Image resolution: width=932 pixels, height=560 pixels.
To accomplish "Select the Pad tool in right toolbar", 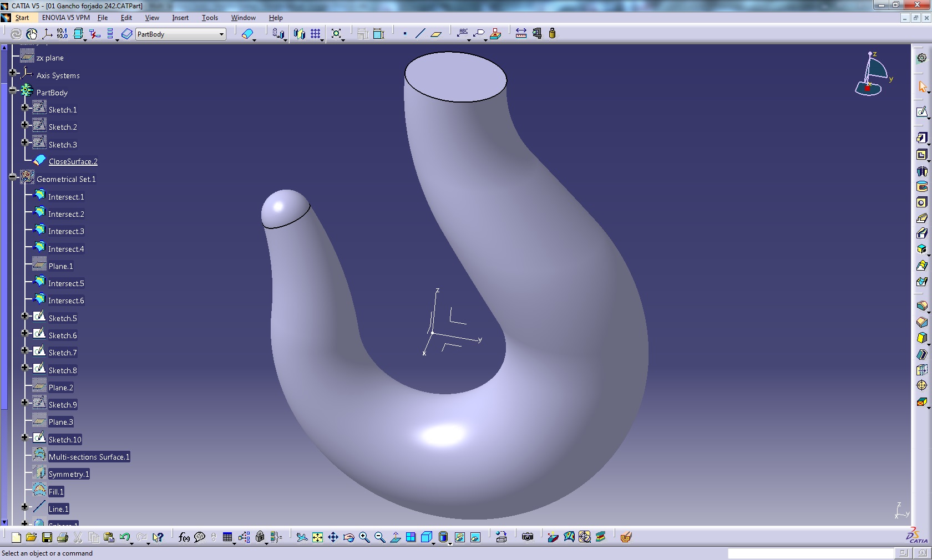I will [x=921, y=138].
